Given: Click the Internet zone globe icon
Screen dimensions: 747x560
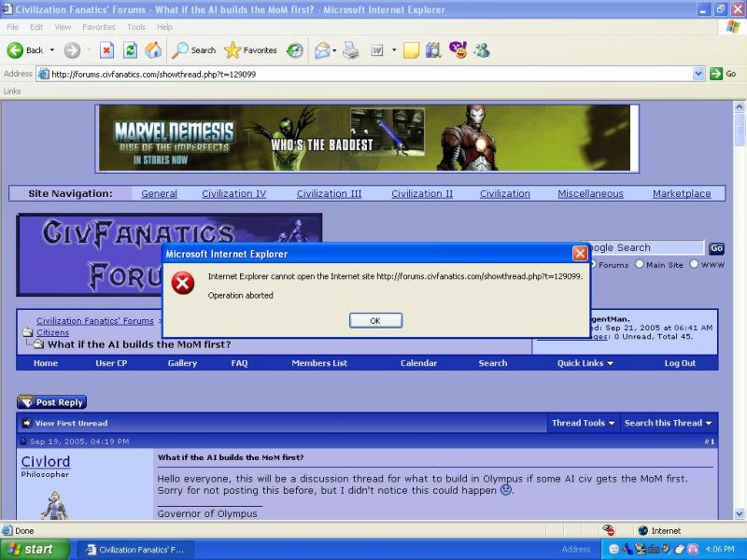Looking at the screenshot, I should pyautogui.click(x=642, y=530).
